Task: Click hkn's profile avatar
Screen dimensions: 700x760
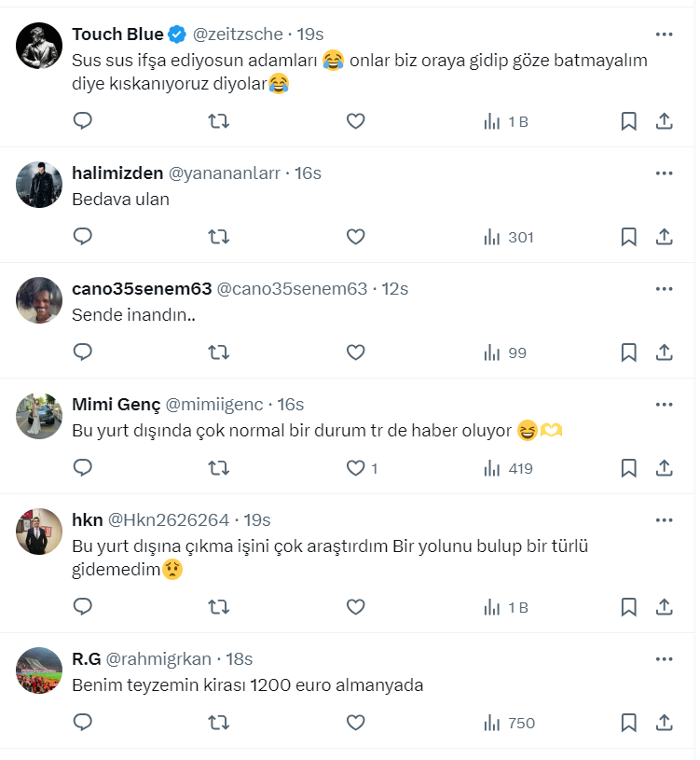Action: 39,532
